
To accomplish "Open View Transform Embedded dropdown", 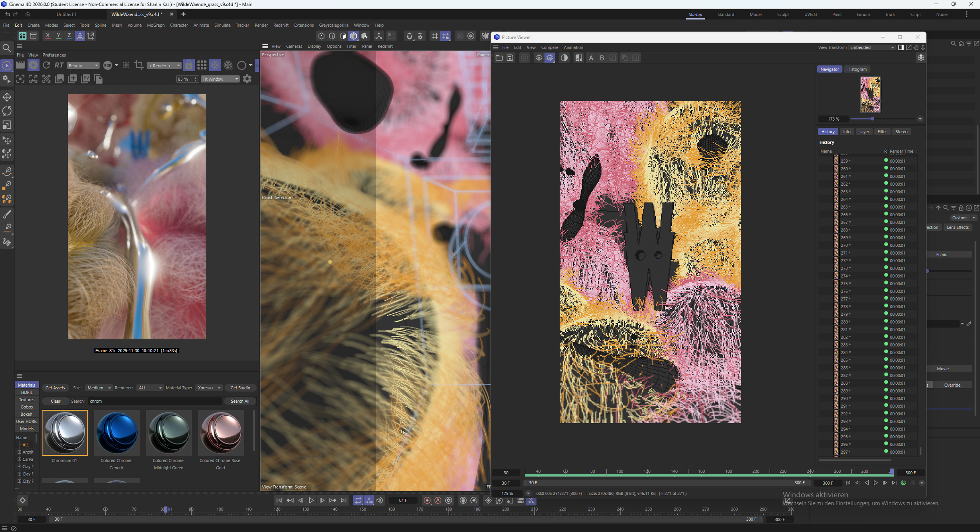I will [872, 47].
